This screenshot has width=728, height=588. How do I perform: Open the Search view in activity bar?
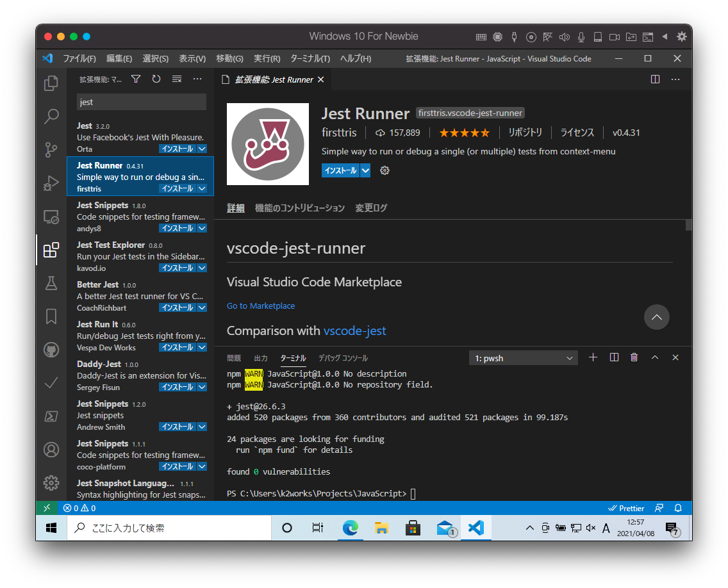51,116
